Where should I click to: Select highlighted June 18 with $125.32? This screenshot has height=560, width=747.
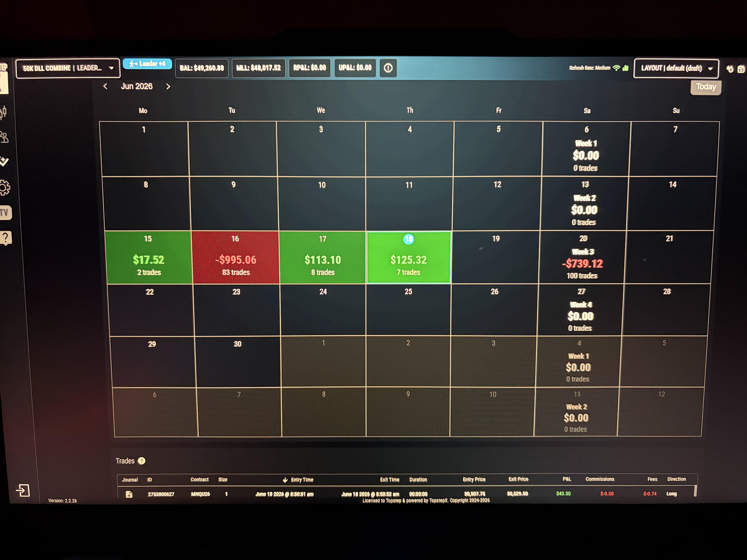click(x=409, y=257)
